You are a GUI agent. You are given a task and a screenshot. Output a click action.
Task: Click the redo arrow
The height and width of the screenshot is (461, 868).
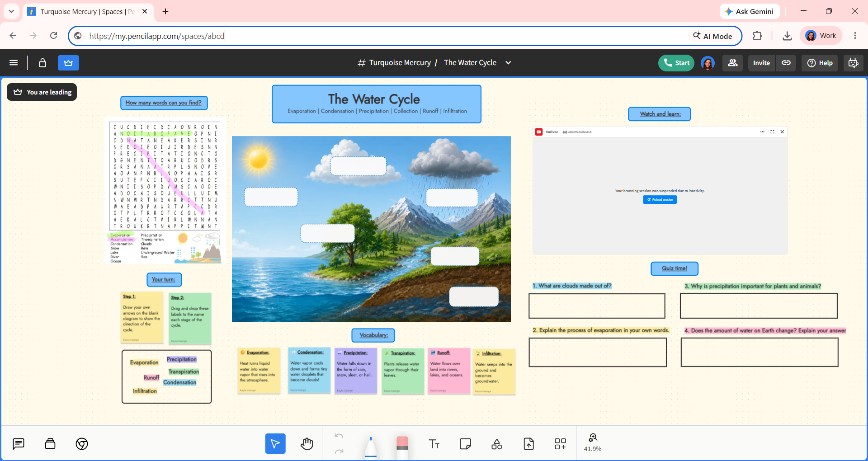(x=339, y=451)
